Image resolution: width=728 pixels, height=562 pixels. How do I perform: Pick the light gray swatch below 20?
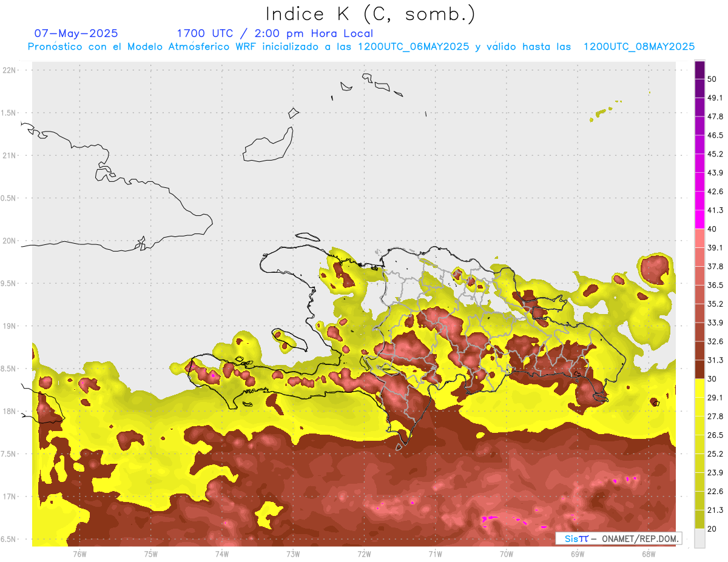point(699,538)
